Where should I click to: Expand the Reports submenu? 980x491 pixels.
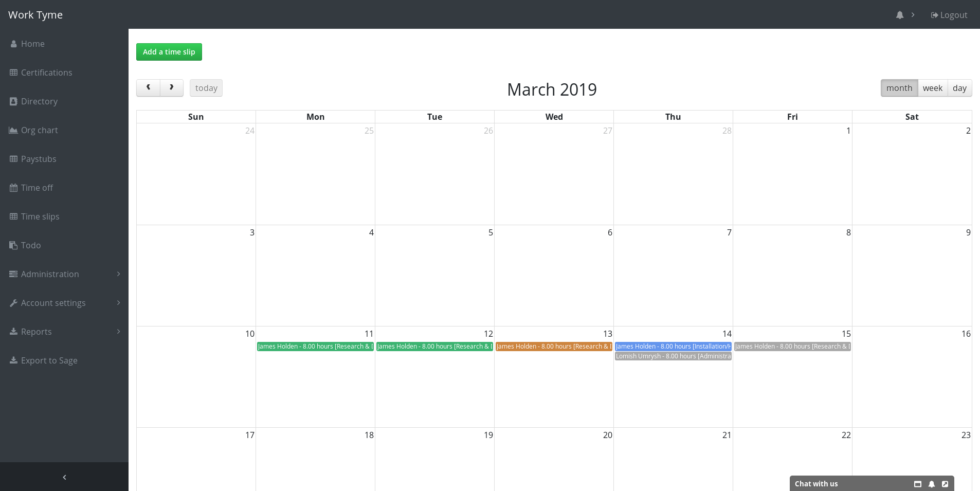tap(36, 332)
